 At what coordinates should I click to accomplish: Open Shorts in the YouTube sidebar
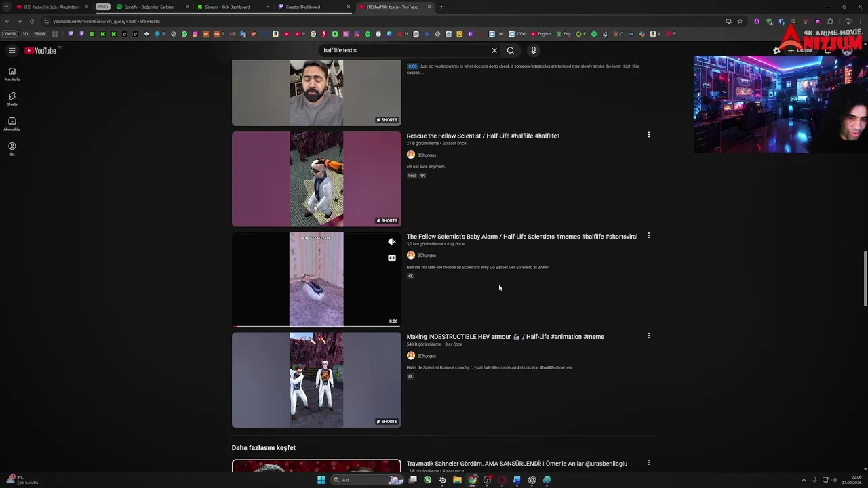12,99
